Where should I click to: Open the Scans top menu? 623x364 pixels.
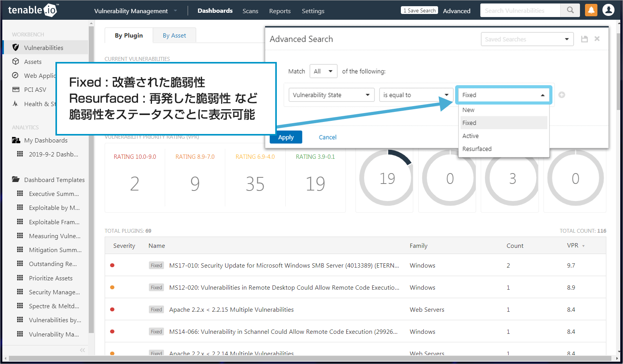pos(250,11)
